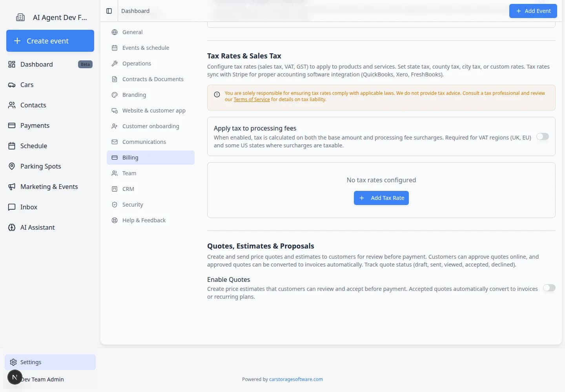This screenshot has width=565, height=392.
Task: Open Branding settings
Action: point(151,95)
